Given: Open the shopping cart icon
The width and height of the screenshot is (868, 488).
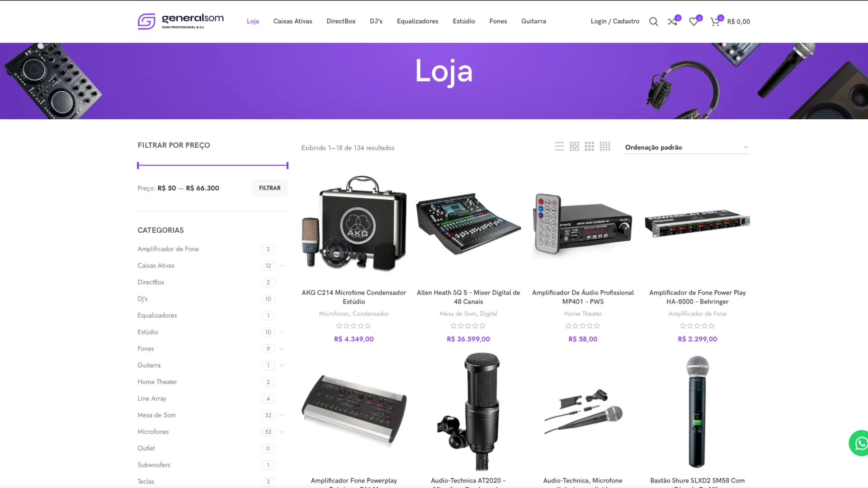Looking at the screenshot, I should pos(715,22).
